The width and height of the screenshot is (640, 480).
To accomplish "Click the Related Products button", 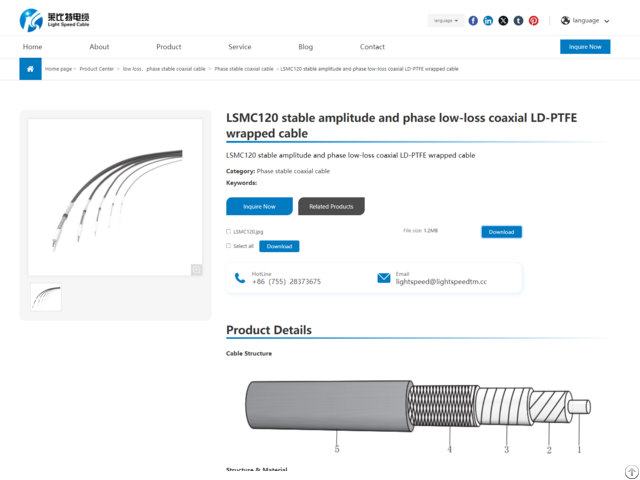I will coord(331,206).
